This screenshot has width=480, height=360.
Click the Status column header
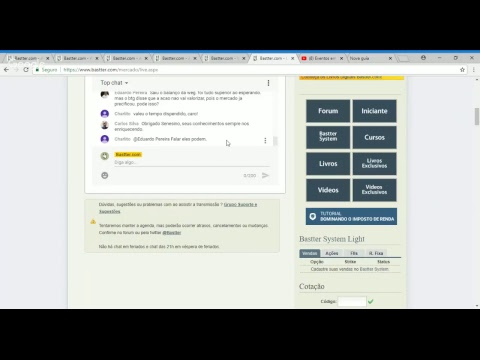[384, 262]
